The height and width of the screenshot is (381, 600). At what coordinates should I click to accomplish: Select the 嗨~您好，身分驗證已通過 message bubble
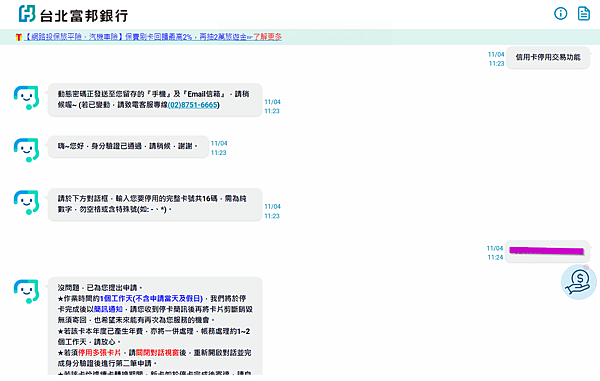[x=128, y=146]
